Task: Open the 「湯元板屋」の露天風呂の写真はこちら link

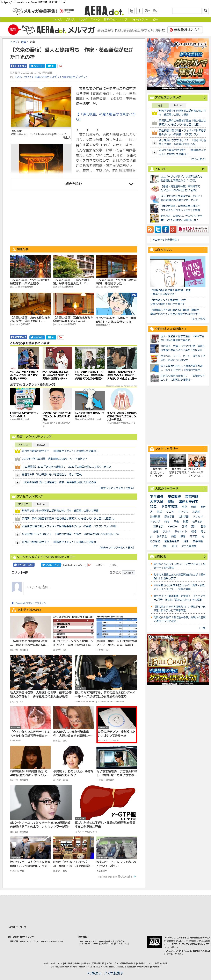Action: [x=106, y=116]
